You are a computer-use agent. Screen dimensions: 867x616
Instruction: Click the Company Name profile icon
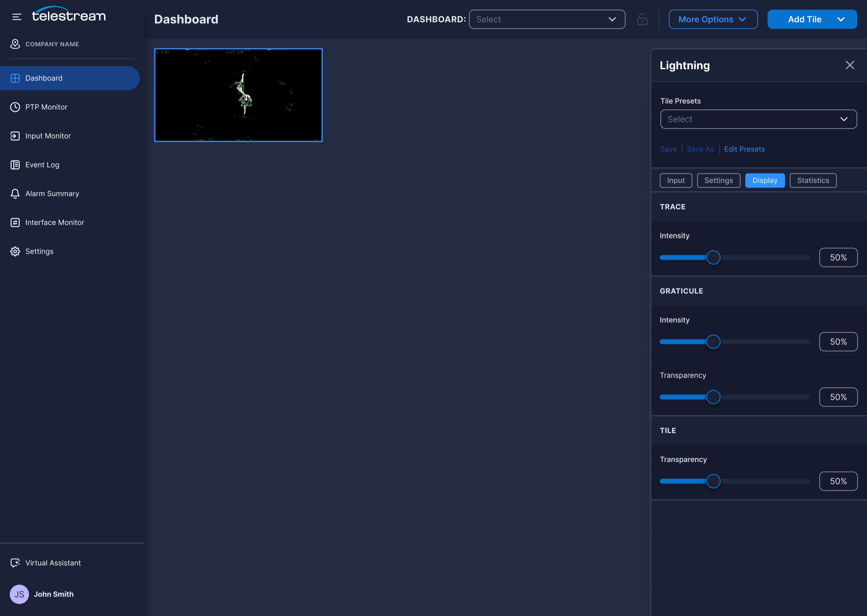pyautogui.click(x=15, y=44)
